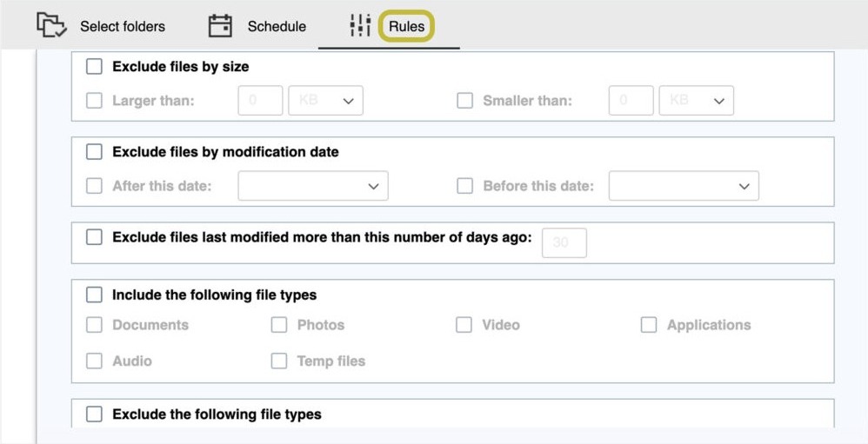Click the Schedule calendar icon

point(220,26)
